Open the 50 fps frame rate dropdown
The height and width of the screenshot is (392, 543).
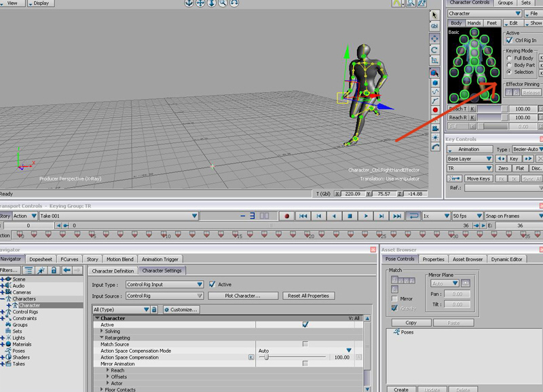coord(469,216)
